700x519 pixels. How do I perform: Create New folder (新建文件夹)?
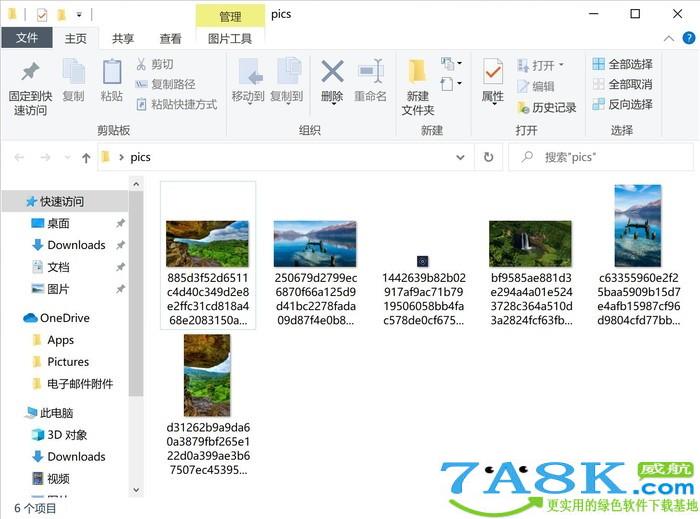tap(418, 87)
